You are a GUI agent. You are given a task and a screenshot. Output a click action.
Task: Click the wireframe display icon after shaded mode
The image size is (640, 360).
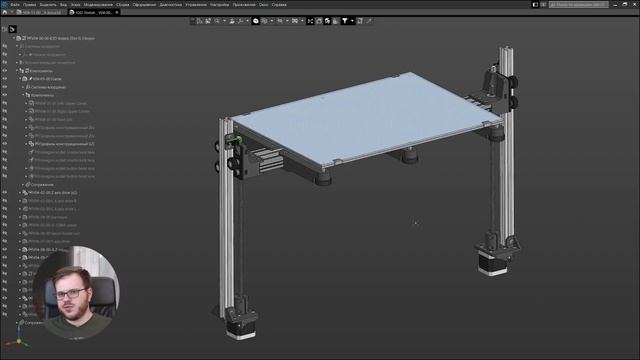coord(264,21)
